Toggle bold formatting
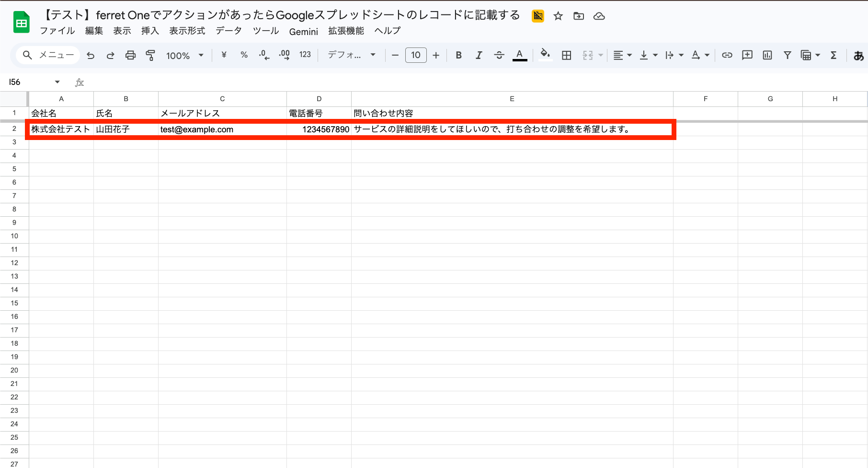868x468 pixels. click(x=458, y=55)
